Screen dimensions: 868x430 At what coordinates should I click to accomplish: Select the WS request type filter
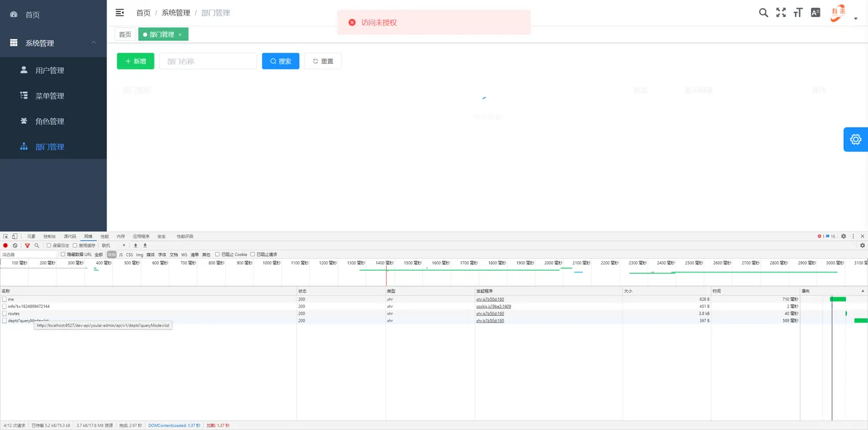pos(184,254)
